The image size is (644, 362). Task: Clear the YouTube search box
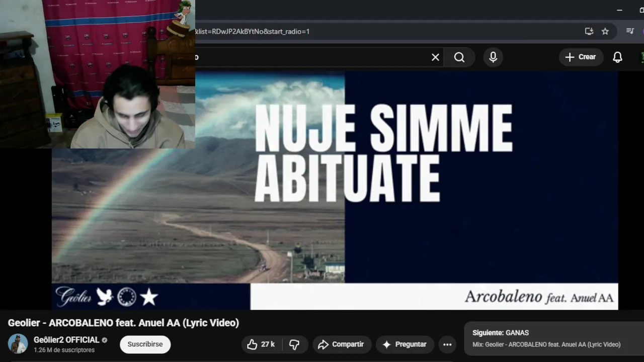[x=435, y=57]
